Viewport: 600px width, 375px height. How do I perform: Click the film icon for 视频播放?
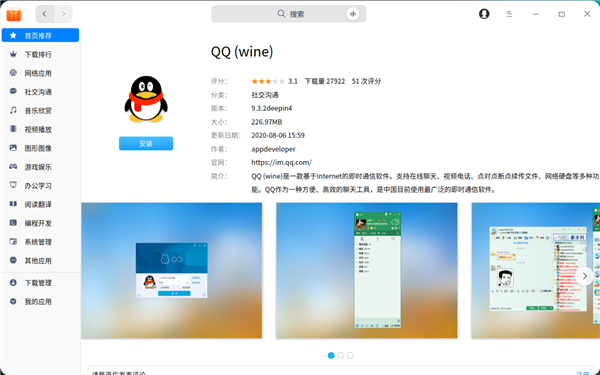[x=13, y=129]
